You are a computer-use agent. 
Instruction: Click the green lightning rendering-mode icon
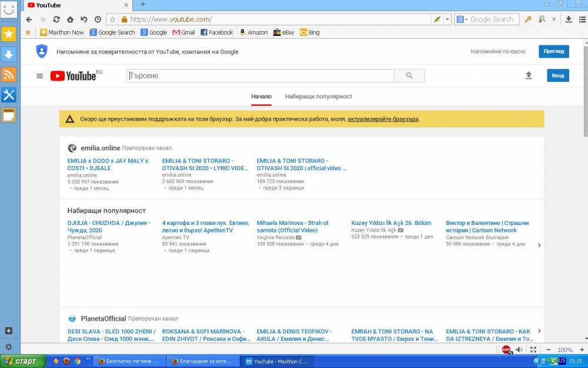pos(437,19)
